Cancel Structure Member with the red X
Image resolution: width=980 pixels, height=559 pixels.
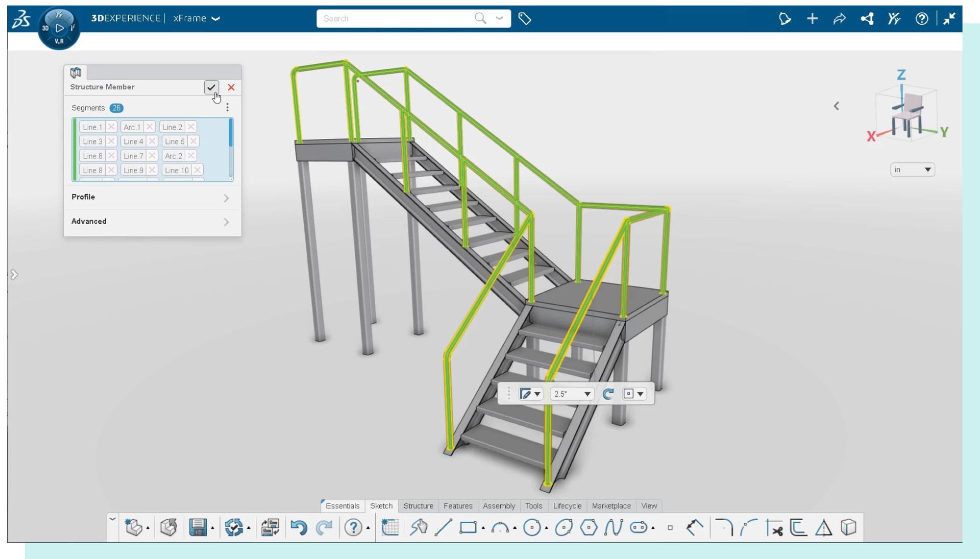point(231,87)
